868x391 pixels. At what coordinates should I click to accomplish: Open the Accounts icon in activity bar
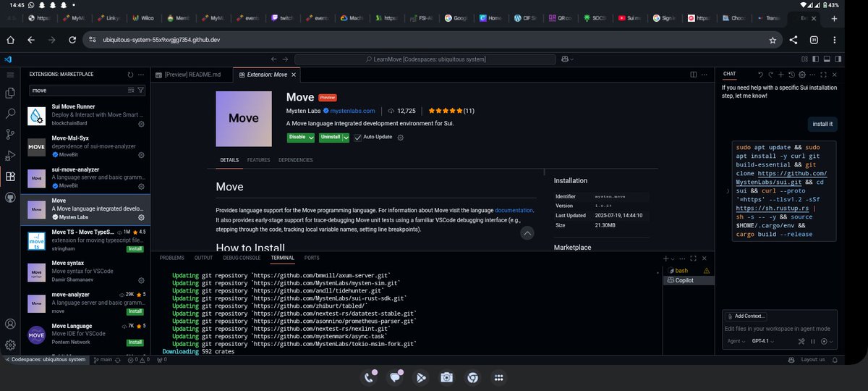coord(10,324)
